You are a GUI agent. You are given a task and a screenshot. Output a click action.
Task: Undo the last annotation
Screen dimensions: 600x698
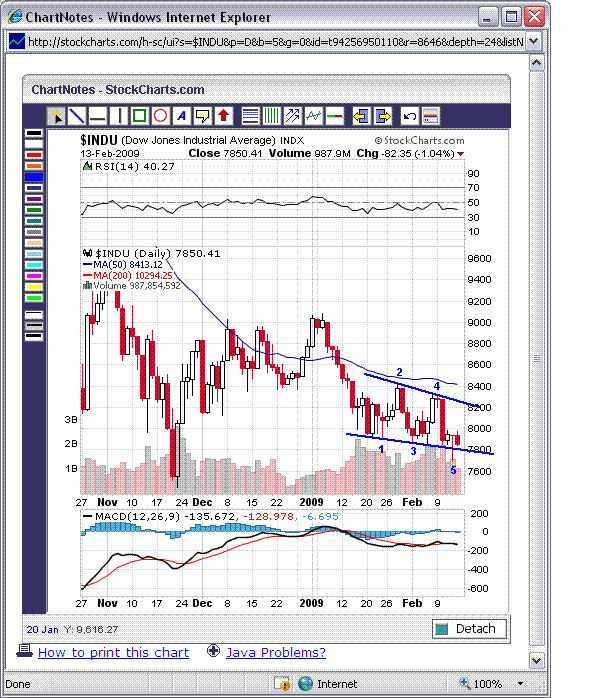coord(409,117)
